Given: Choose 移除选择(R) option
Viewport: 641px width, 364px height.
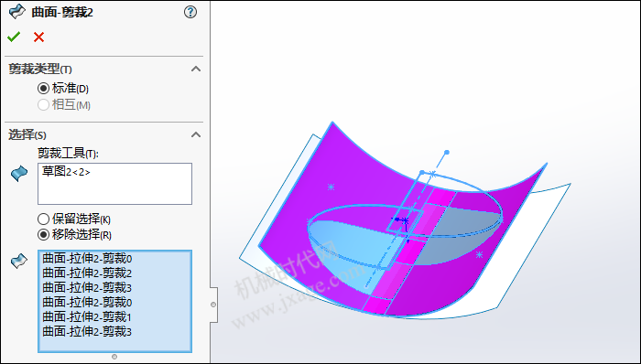Looking at the screenshot, I should point(43,235).
